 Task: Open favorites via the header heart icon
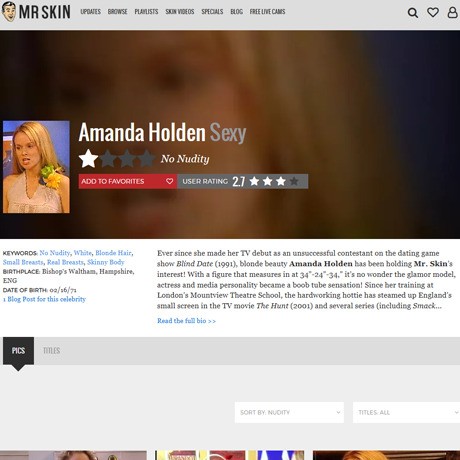tap(433, 12)
